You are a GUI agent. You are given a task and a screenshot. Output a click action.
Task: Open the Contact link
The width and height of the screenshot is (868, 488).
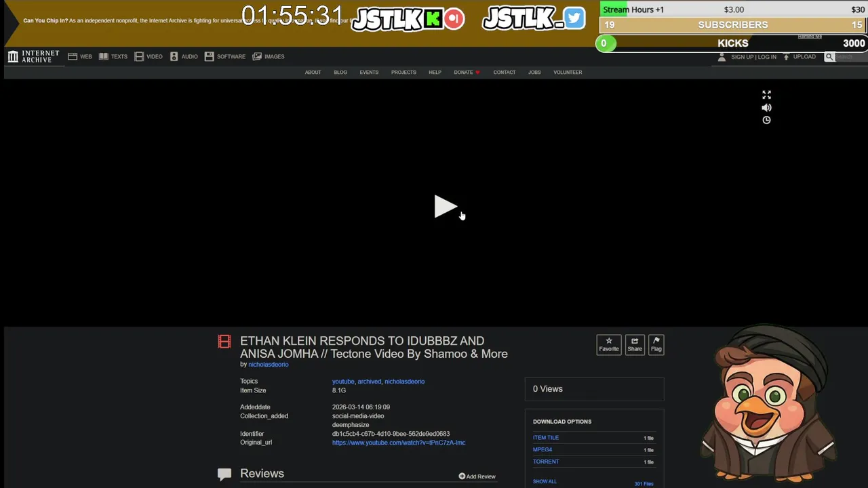pos(505,73)
